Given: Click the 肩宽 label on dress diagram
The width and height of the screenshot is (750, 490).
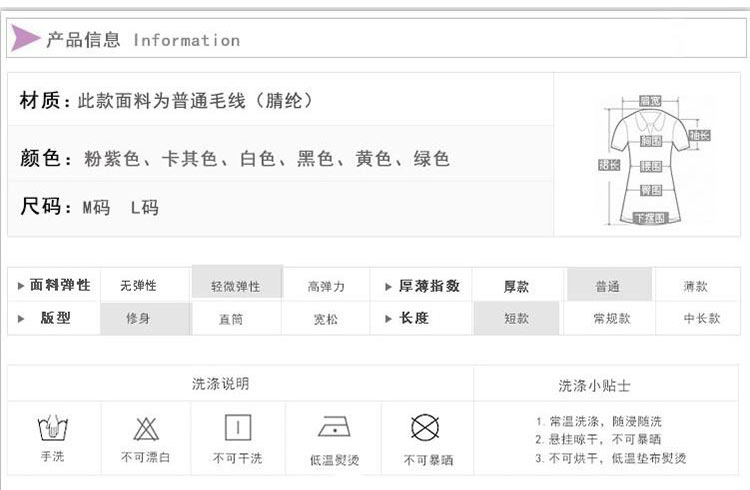Looking at the screenshot, I should click(650, 100).
